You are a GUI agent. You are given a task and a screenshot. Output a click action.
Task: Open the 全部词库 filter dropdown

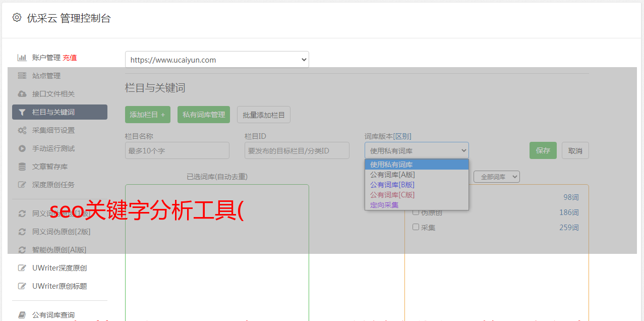pos(496,177)
